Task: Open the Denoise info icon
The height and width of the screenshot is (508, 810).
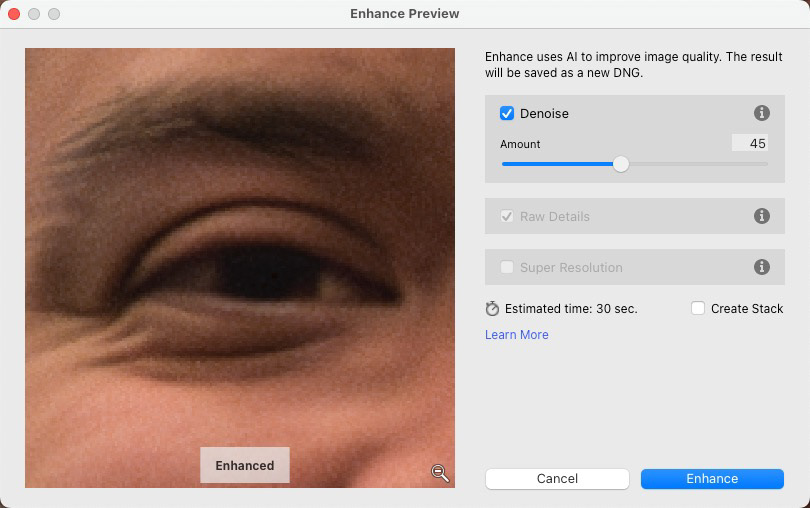Action: click(761, 113)
